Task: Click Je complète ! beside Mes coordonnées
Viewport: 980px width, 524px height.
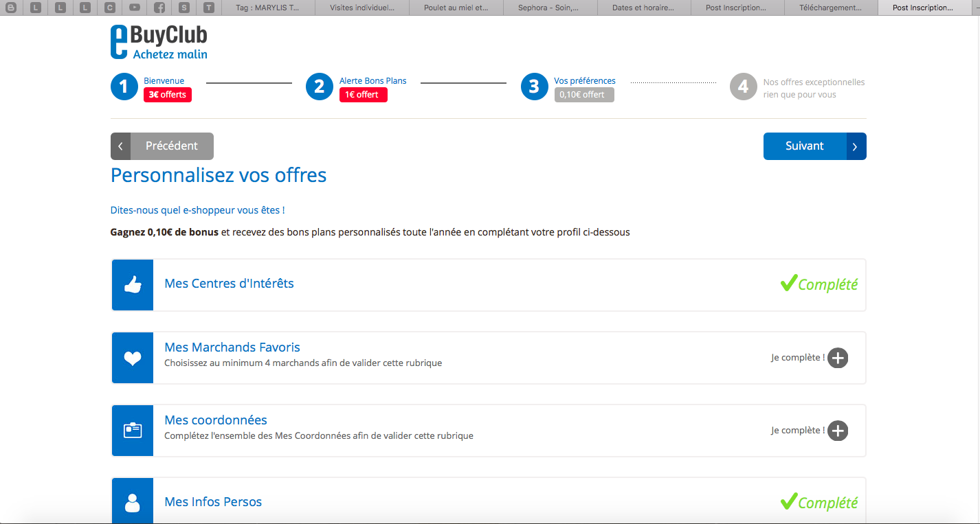Action: [798, 431]
